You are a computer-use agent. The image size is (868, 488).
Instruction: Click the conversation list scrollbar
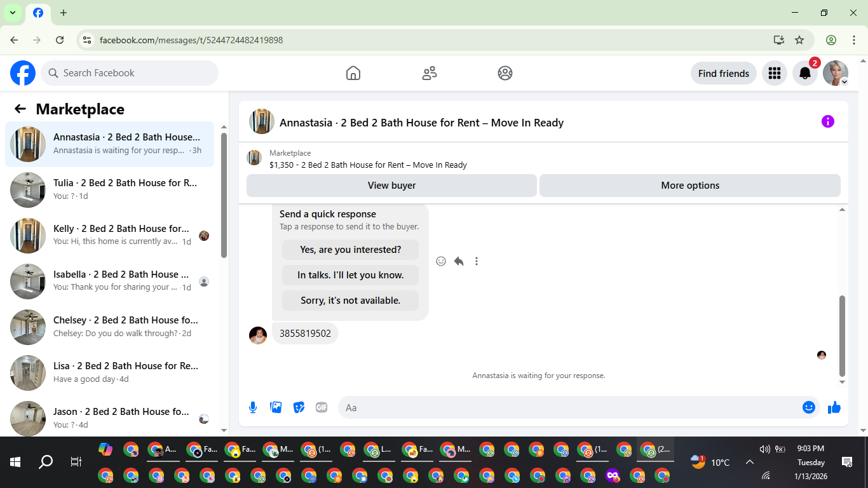224,195
